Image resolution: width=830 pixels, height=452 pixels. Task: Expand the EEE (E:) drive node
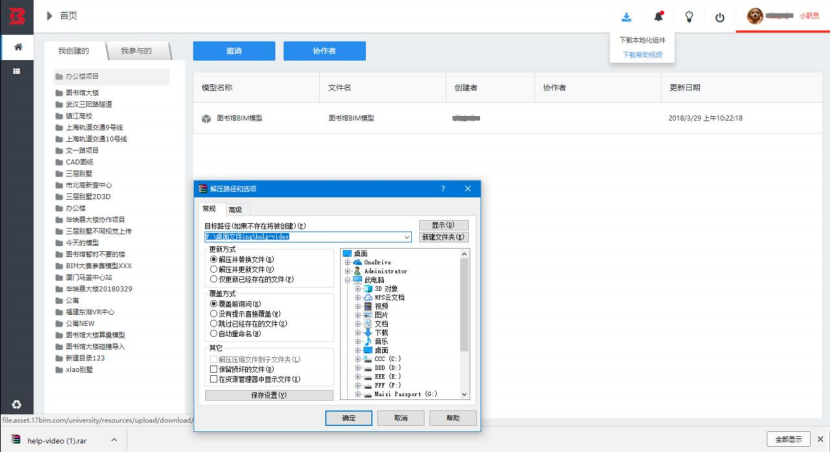(x=358, y=377)
